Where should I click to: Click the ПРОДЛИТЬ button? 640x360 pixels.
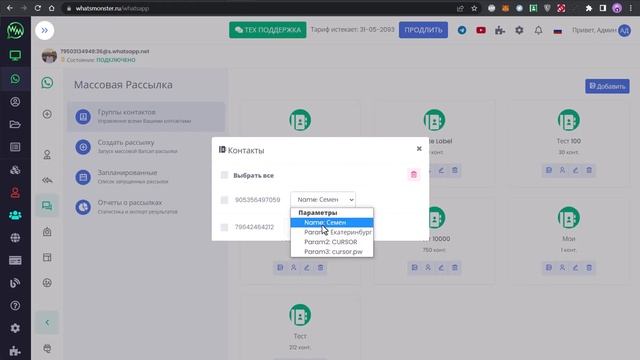pos(423,30)
